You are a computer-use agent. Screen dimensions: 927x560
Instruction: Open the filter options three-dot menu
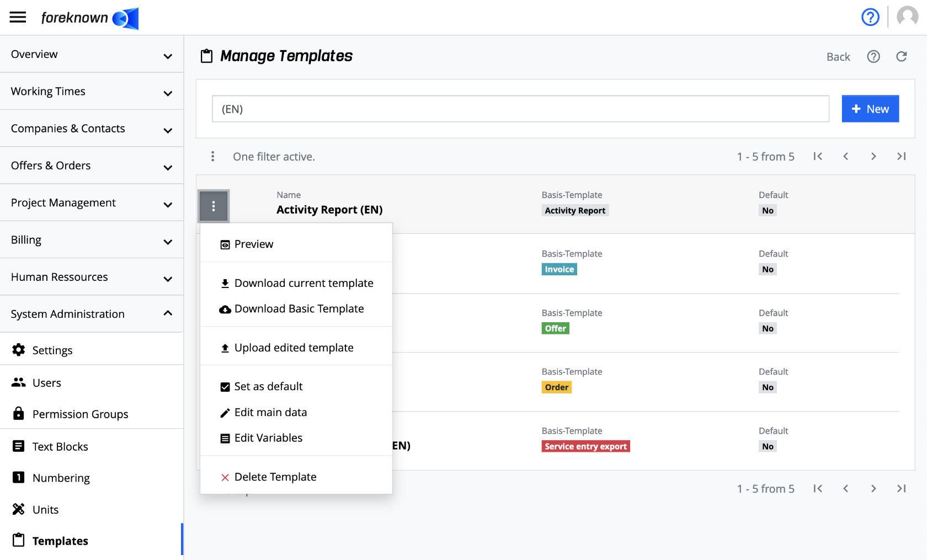(212, 157)
